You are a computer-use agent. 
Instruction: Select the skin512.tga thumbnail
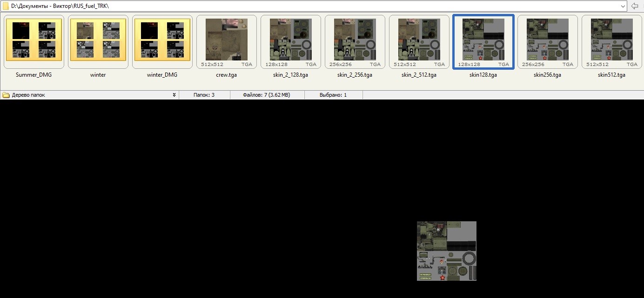pos(612,42)
